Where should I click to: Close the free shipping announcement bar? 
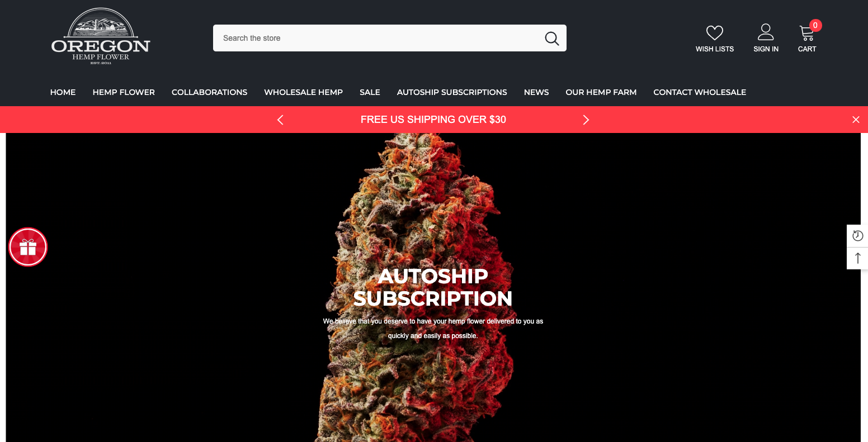coord(856,120)
